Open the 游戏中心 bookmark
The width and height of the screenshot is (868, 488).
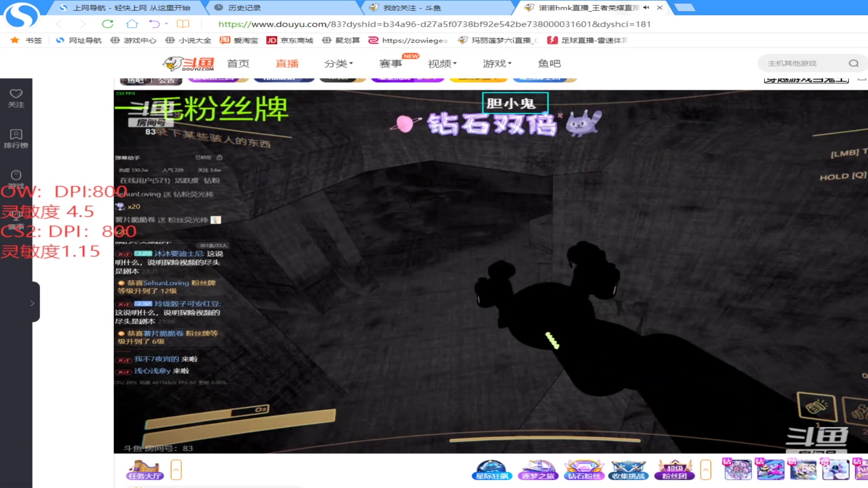(x=133, y=40)
